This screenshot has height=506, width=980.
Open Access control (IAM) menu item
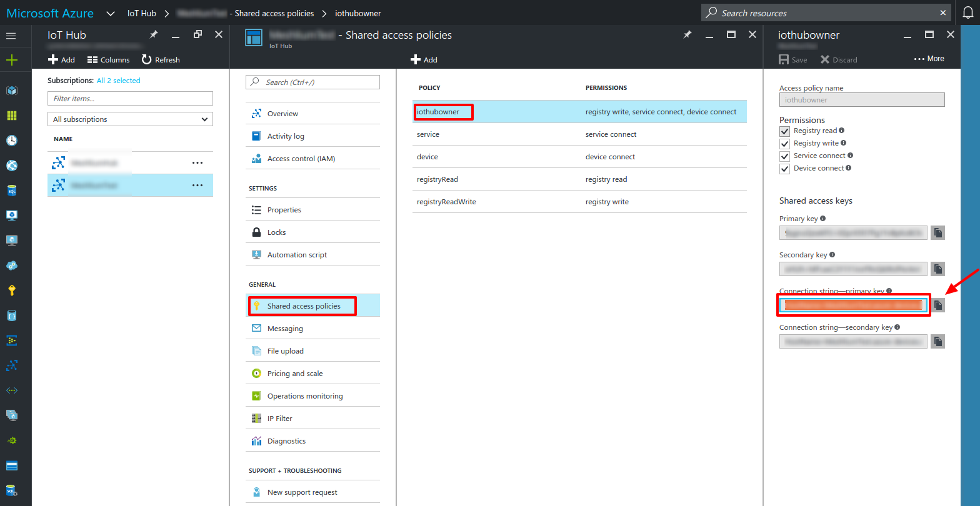pos(312,159)
